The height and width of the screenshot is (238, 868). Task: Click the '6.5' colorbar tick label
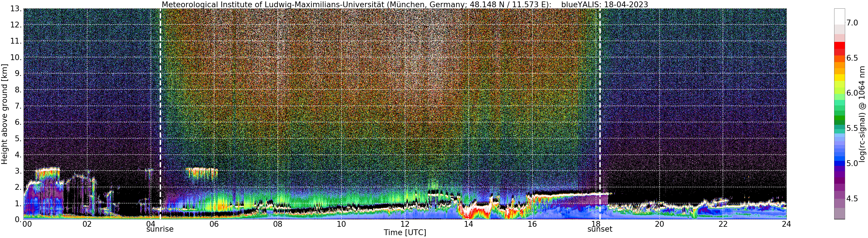click(852, 58)
